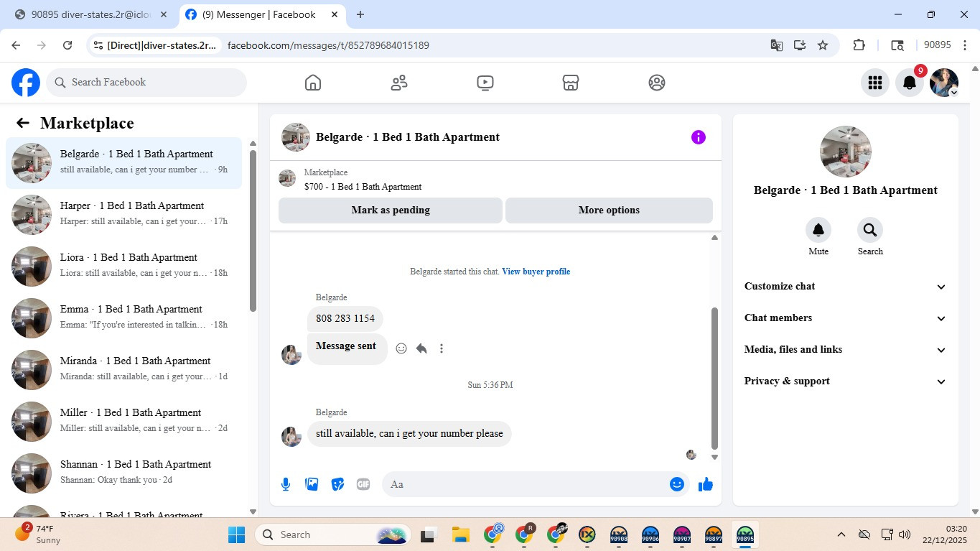Open the $700 - 1 Bed 1 Bath listing

pyautogui.click(x=363, y=187)
